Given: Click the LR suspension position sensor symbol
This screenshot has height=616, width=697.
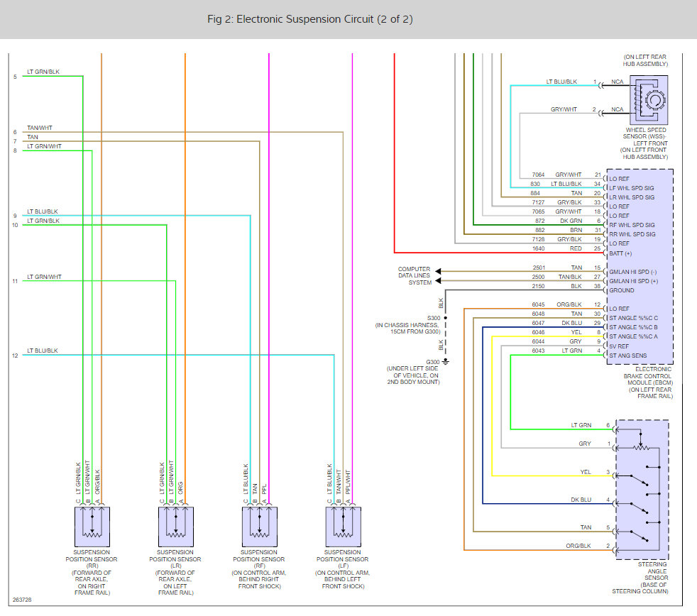Looking at the screenshot, I should (175, 527).
